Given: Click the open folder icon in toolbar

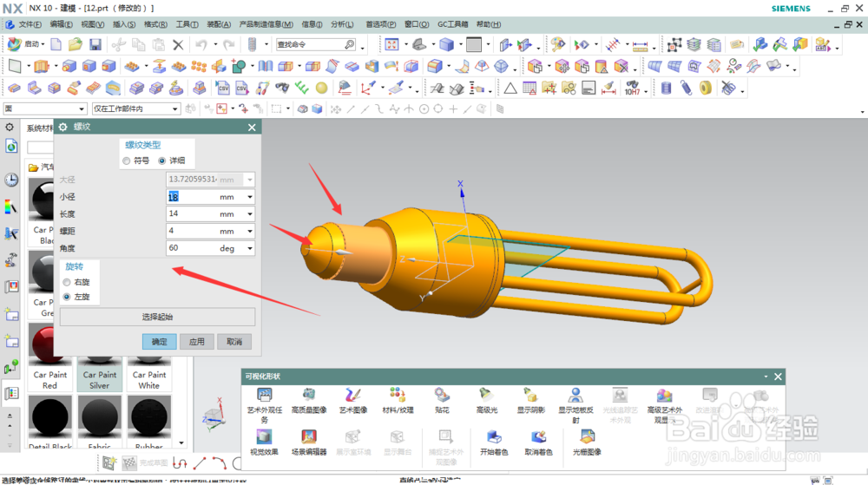Looking at the screenshot, I should pyautogui.click(x=76, y=44).
